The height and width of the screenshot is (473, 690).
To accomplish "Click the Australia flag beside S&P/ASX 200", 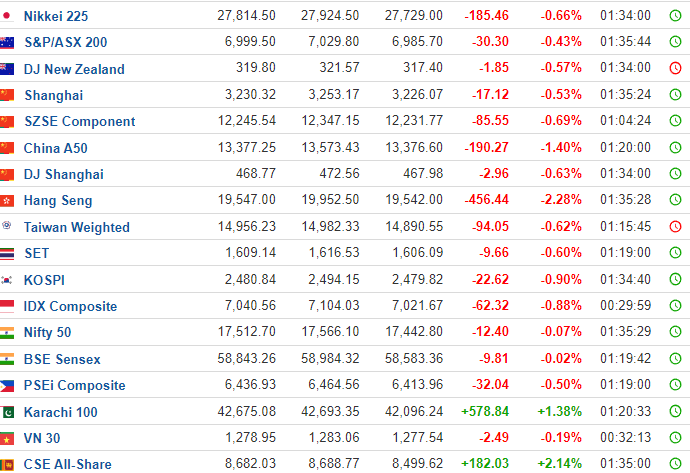I will 7,43.
